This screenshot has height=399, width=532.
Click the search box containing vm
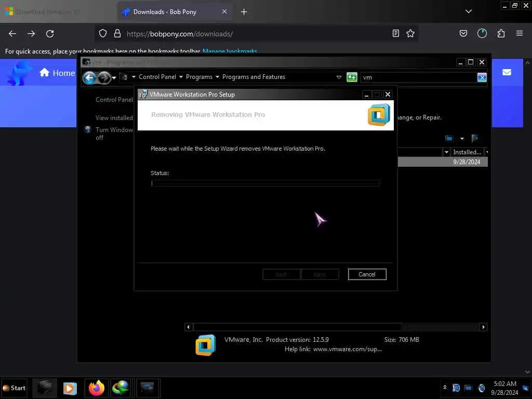click(x=419, y=77)
